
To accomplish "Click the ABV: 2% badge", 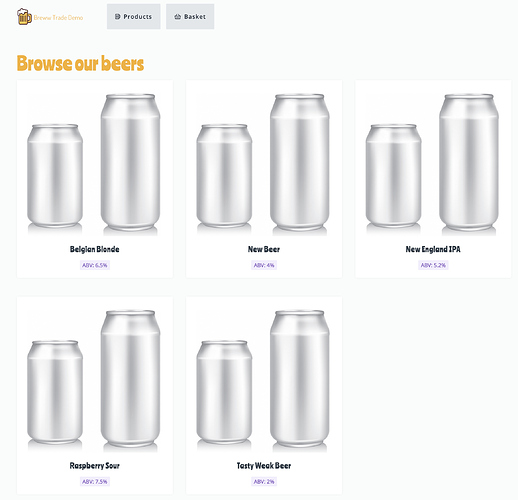I will click(x=264, y=482).
